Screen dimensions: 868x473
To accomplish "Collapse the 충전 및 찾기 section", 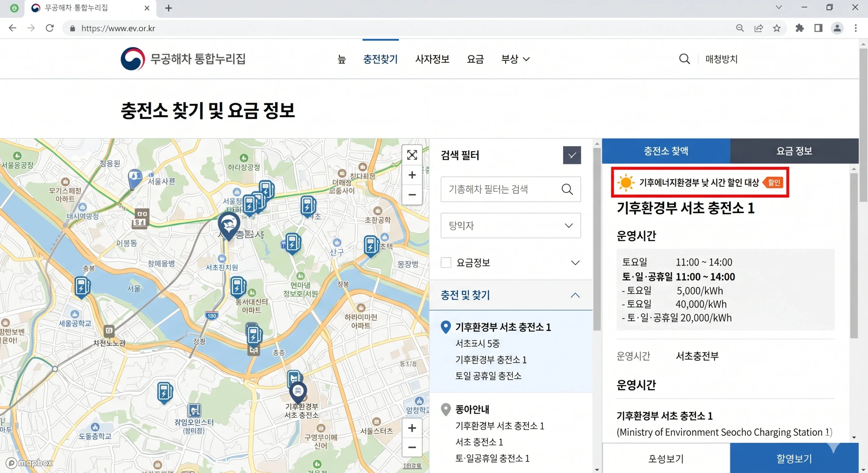I will point(575,295).
